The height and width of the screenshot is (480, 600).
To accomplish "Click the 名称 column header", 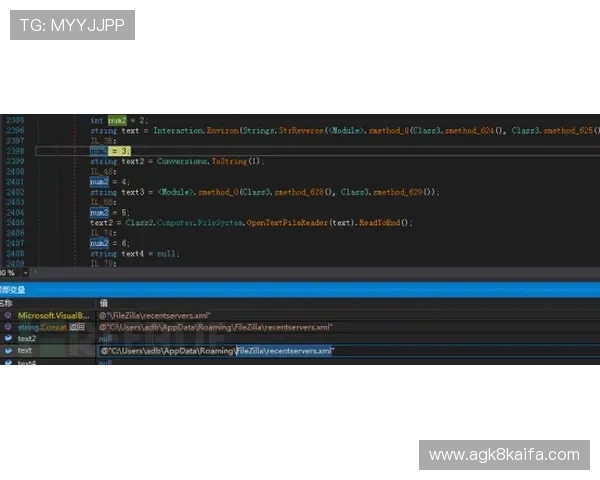I will coord(8,302).
